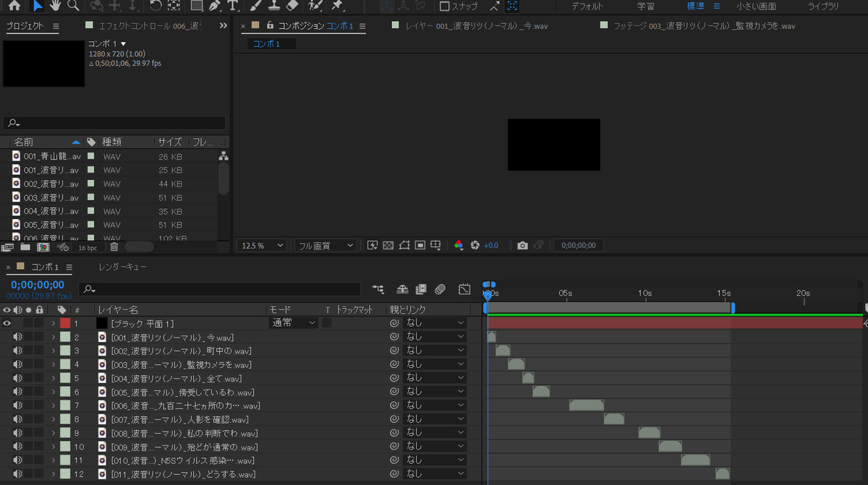Select the Rectangle shape tool

point(196,6)
